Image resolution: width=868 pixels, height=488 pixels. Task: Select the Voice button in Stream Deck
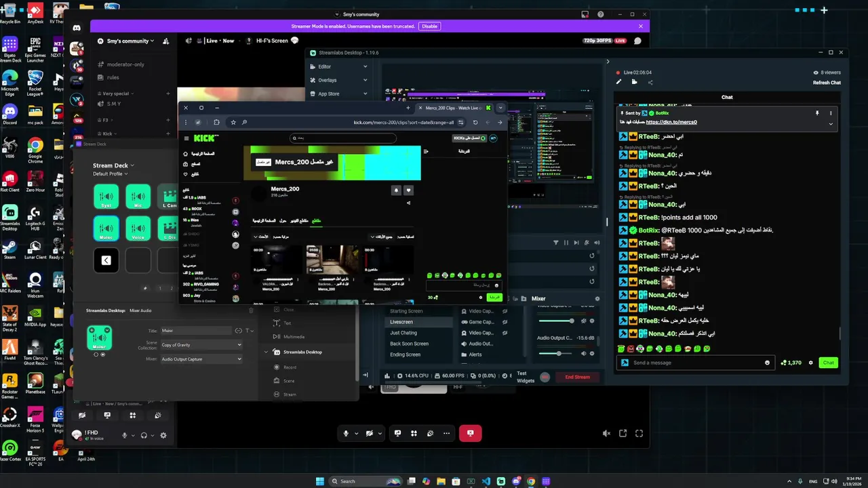138,228
